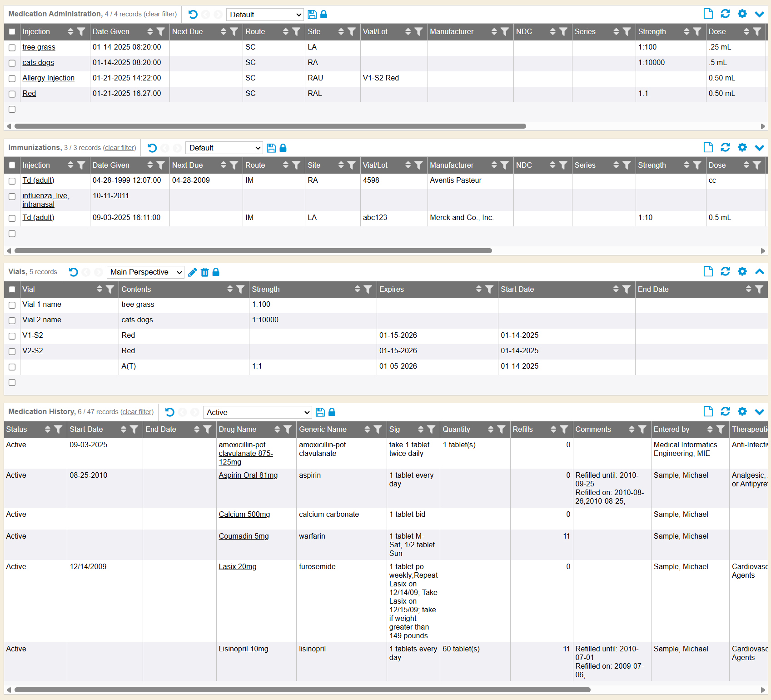
Task: Undo changes in Medication History toolbar
Action: point(170,412)
